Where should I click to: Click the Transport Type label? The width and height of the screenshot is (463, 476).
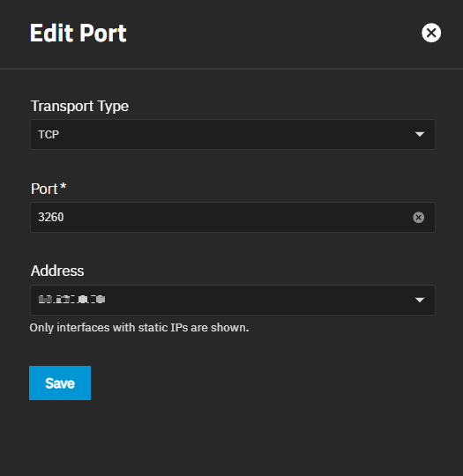(80, 107)
